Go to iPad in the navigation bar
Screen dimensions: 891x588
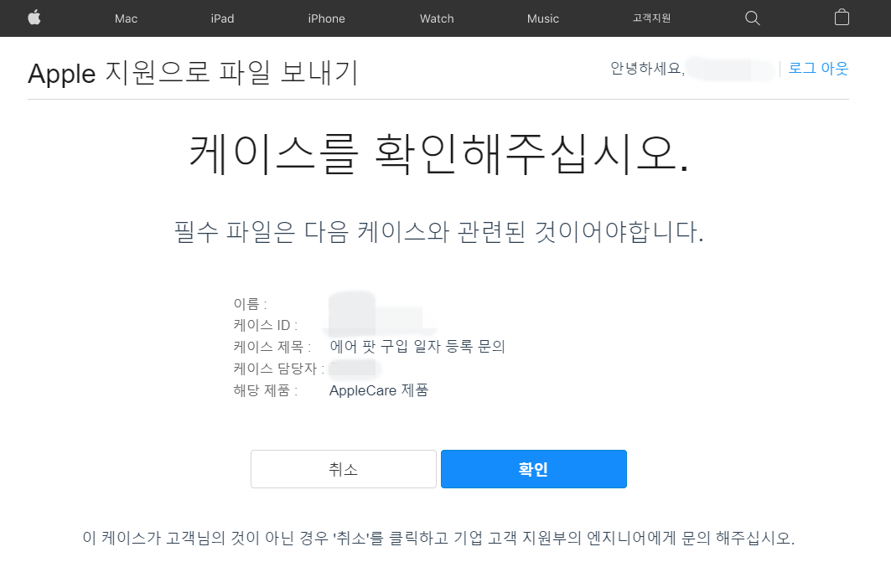[222, 18]
